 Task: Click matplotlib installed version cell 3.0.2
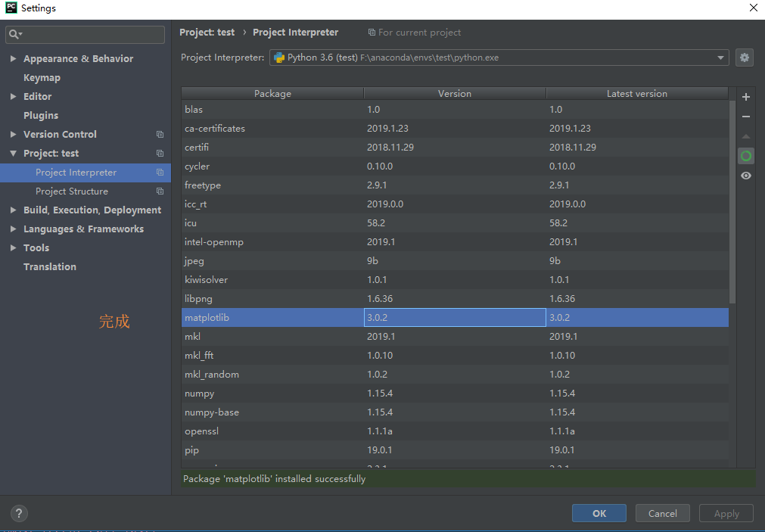tap(455, 318)
